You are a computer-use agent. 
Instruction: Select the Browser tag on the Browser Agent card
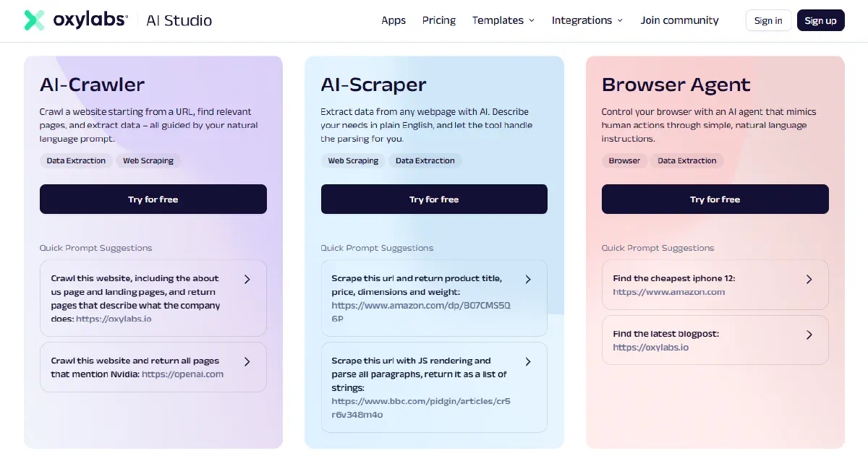pos(624,160)
